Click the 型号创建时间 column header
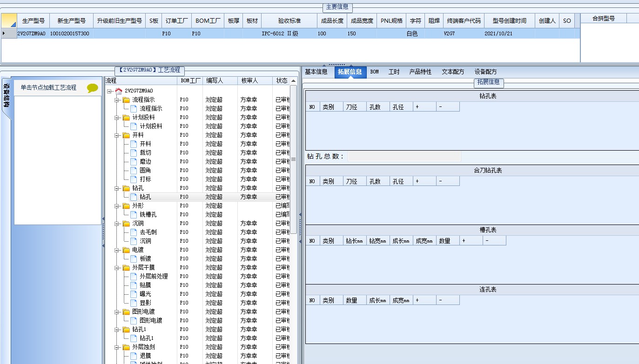The image size is (639, 364). pyautogui.click(x=510, y=21)
